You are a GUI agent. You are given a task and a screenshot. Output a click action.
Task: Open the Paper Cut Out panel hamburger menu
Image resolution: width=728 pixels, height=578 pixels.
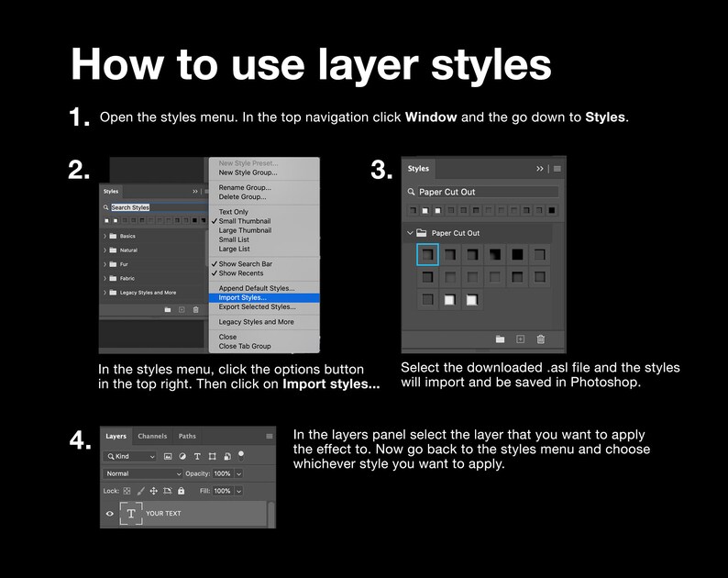557,169
